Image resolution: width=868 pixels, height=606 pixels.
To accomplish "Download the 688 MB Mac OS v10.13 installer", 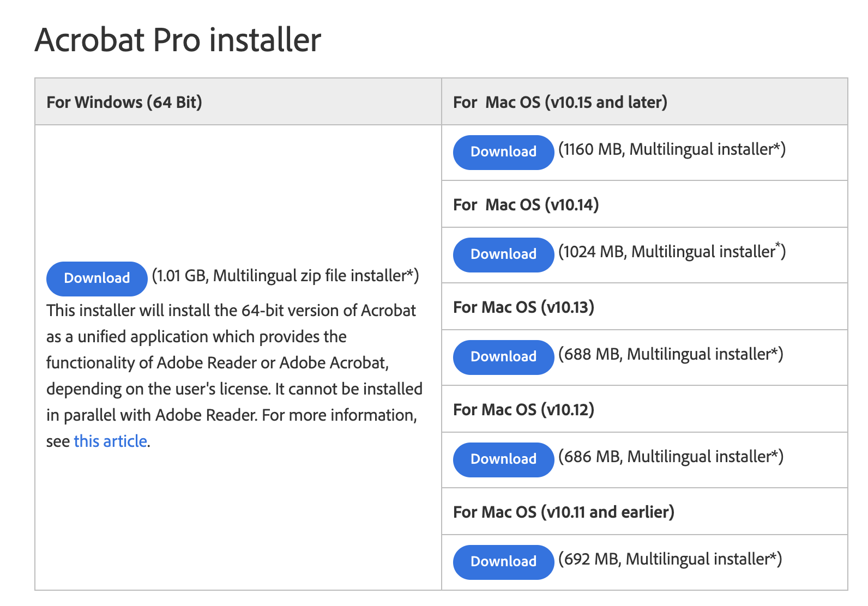I will click(x=503, y=357).
